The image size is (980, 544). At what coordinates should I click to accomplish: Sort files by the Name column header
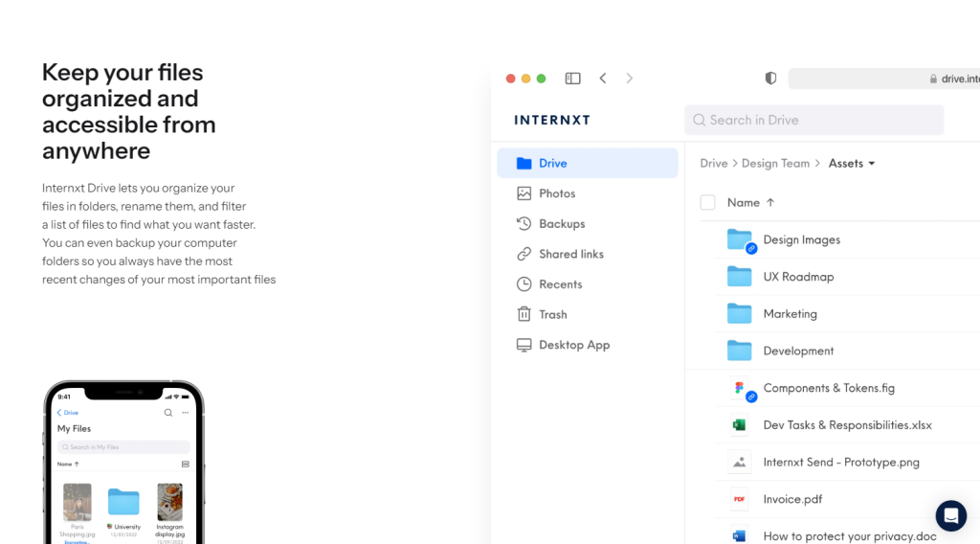(x=744, y=202)
